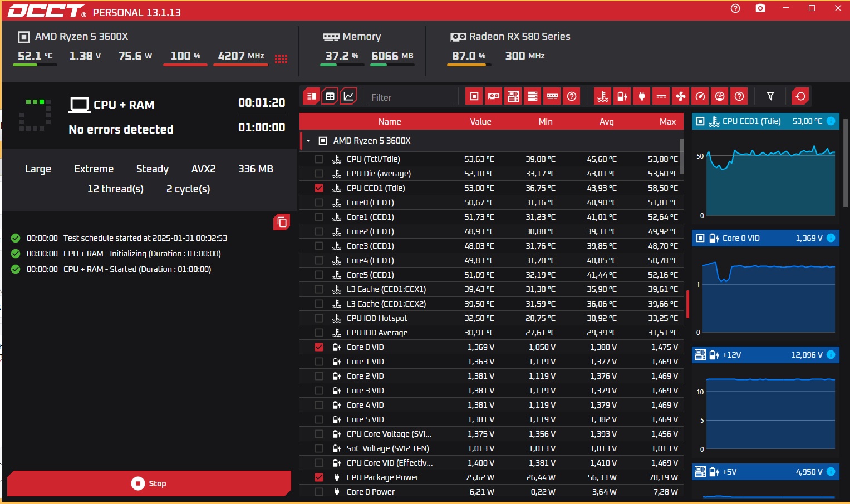Click the 12 thread(s) setting label

coord(115,189)
